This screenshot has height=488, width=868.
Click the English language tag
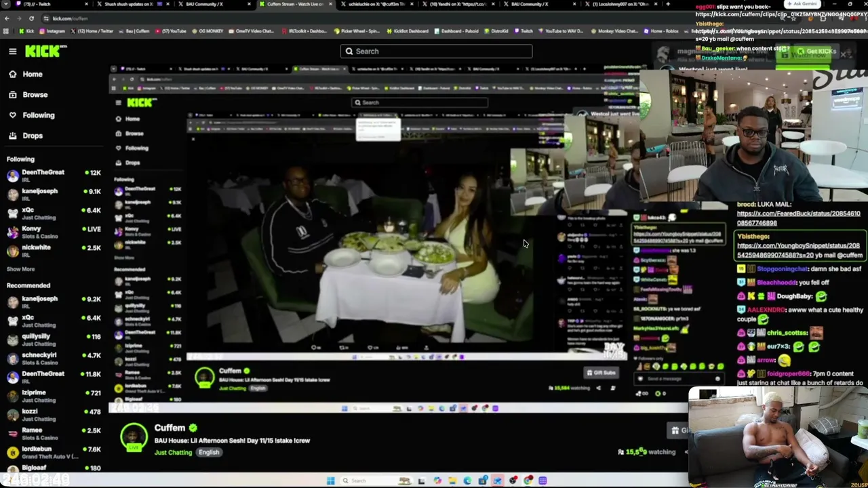(209, 452)
